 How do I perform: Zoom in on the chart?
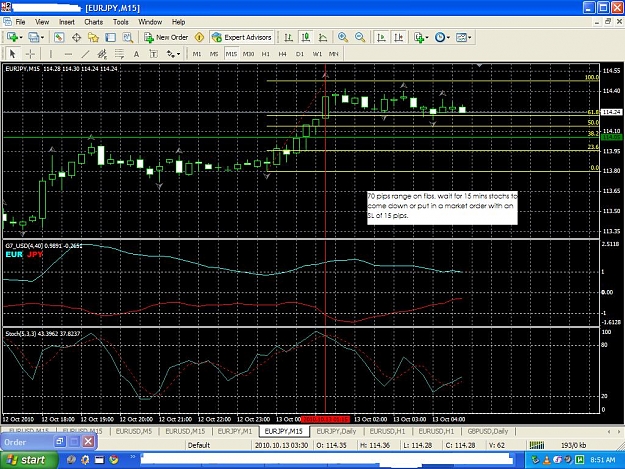tap(342, 37)
